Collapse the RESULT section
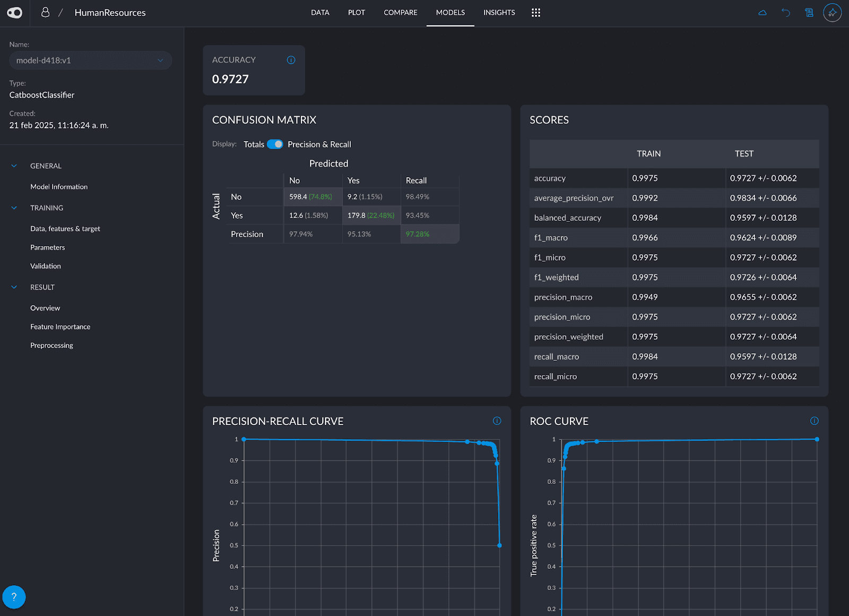 [14, 287]
